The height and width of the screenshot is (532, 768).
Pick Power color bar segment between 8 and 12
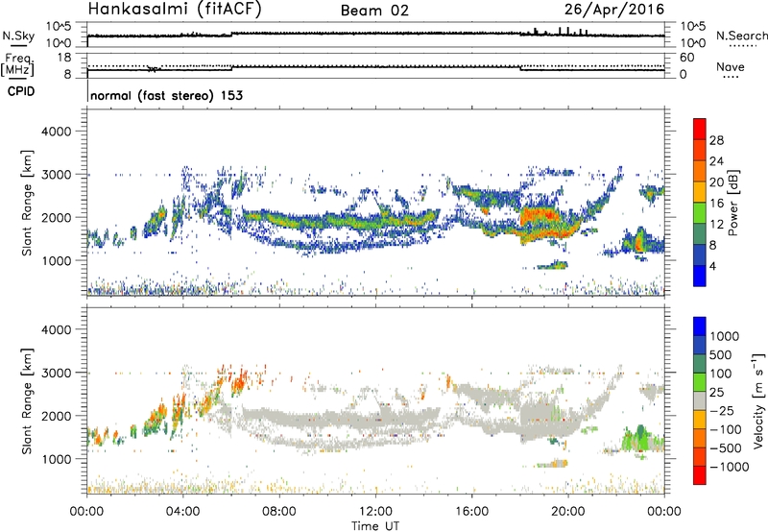click(x=700, y=234)
